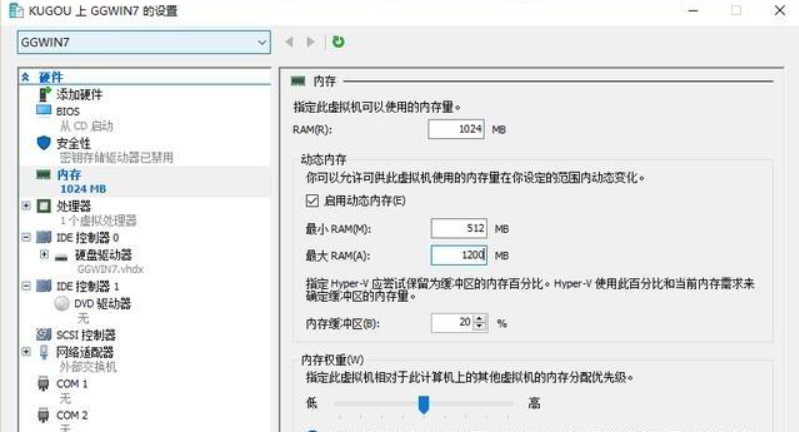Increase 内存缓冲区 with the up arrow

point(480,319)
